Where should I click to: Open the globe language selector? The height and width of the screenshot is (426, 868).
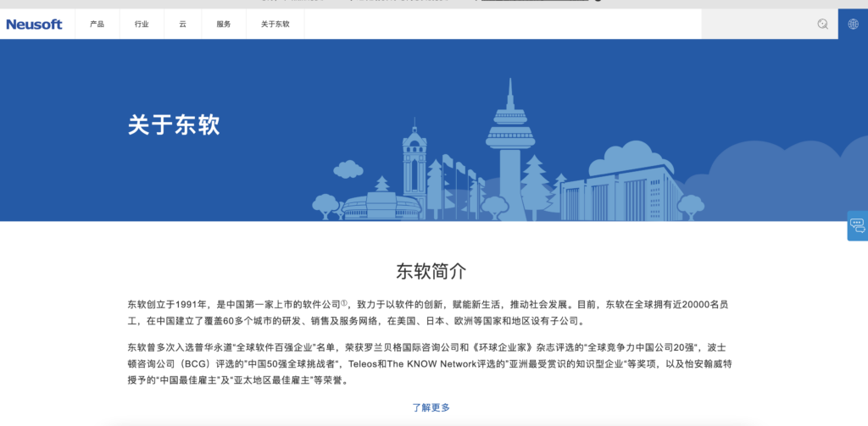(853, 24)
